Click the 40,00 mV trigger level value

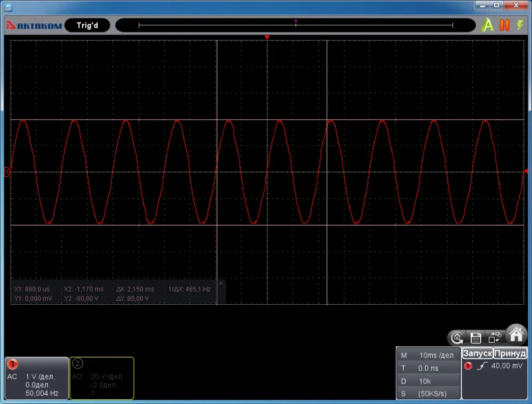coord(507,365)
